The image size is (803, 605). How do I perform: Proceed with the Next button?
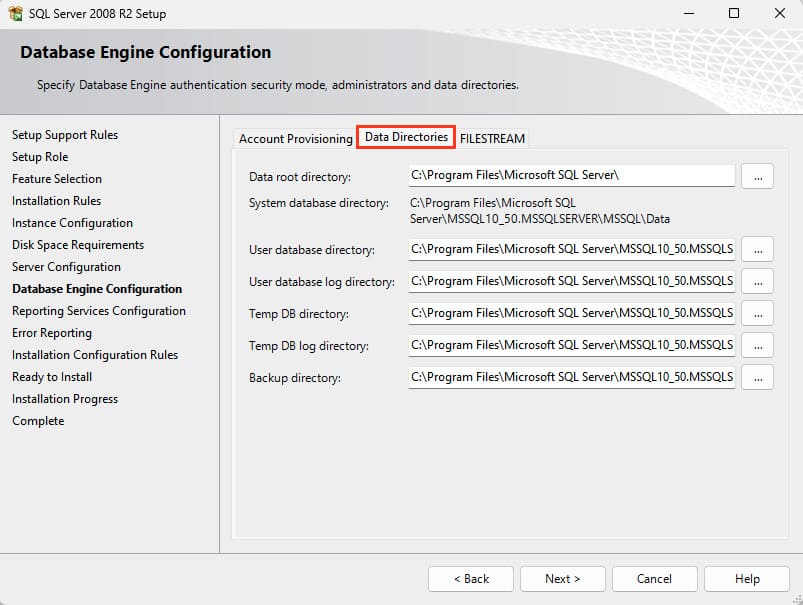[563, 579]
